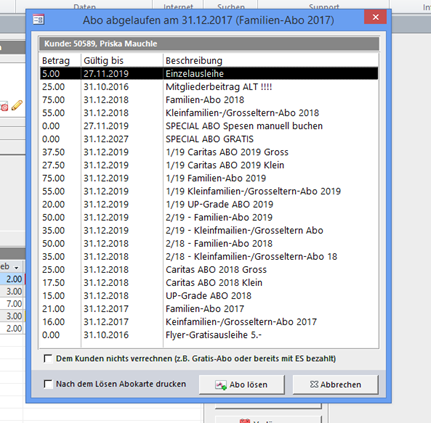The height and width of the screenshot is (423, 431).
Task: Select 'Keinfamilien-/Grosseltern-Abo 2017' row
Action: coord(209,322)
